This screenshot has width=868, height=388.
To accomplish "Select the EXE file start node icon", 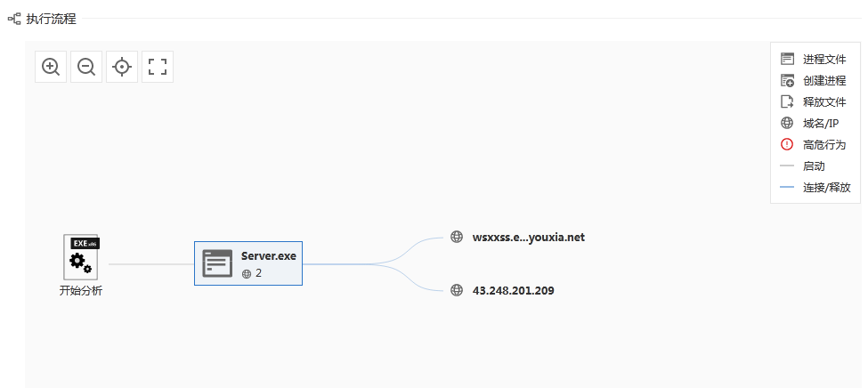I will pos(81,257).
